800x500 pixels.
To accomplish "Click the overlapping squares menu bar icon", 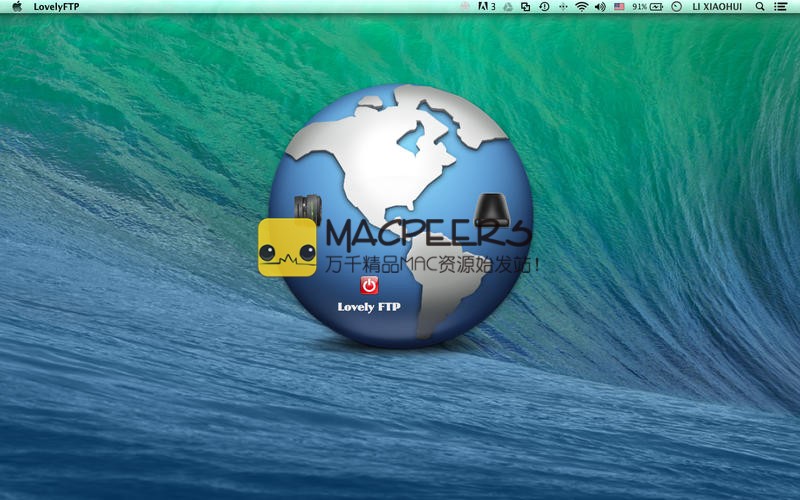I will click(525, 7).
